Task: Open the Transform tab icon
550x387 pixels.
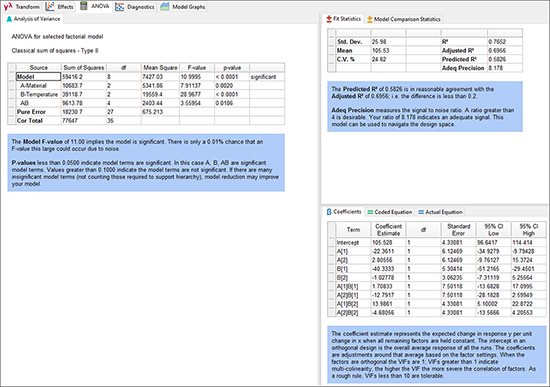Action: (x=8, y=6)
